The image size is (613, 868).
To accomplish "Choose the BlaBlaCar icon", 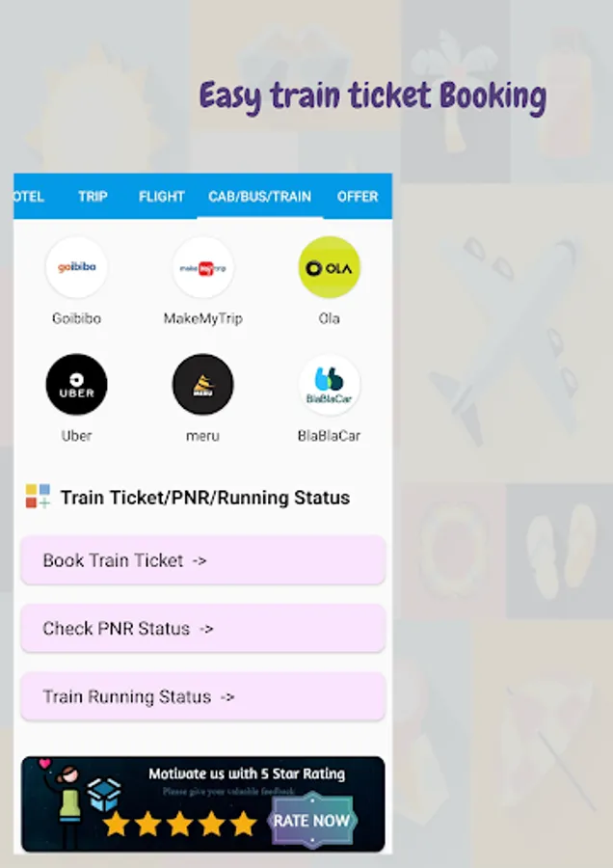I will click(330, 384).
